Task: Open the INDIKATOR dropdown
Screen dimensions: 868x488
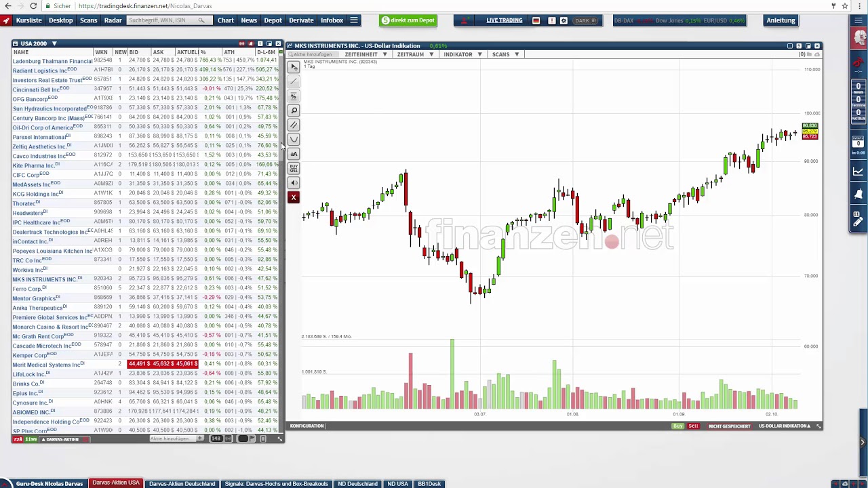Action: [463, 54]
